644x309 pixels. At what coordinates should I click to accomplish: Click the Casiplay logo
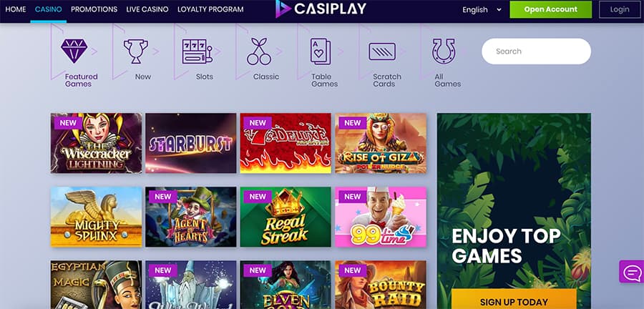(321, 9)
